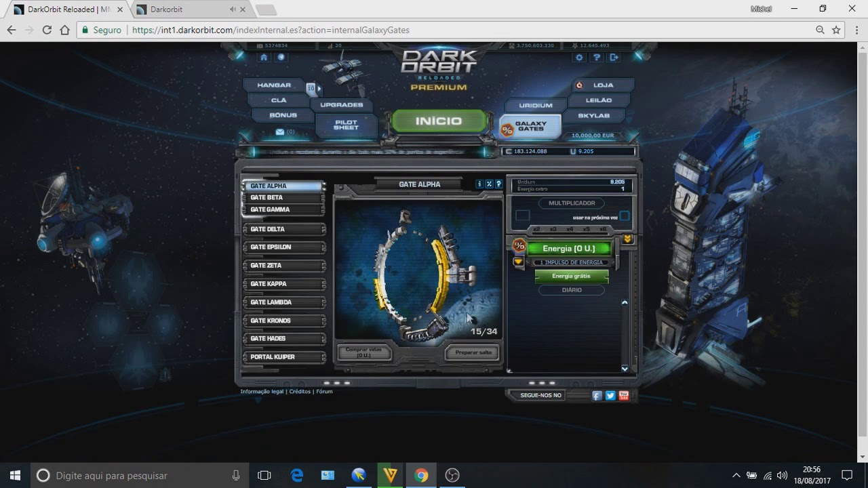Image resolution: width=868 pixels, height=488 pixels.
Task: Select the Gate Kronos tab
Action: [283, 321]
